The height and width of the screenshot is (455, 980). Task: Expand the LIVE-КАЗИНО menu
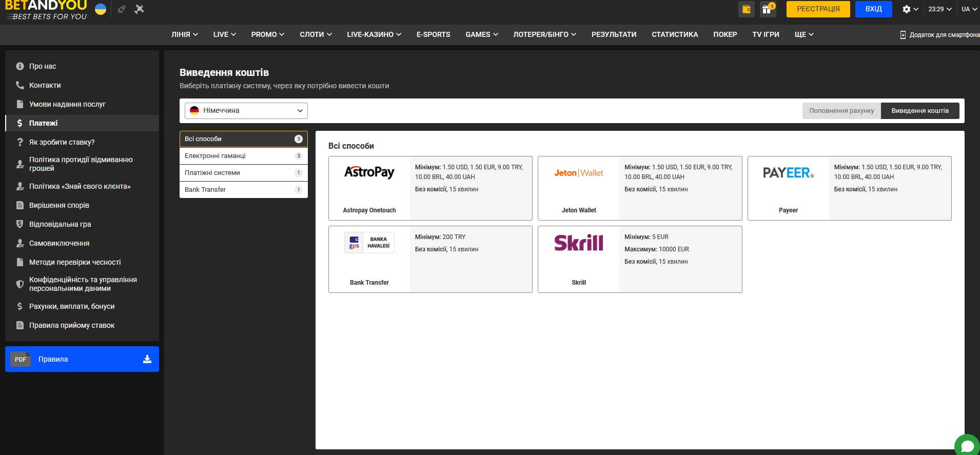pos(374,34)
